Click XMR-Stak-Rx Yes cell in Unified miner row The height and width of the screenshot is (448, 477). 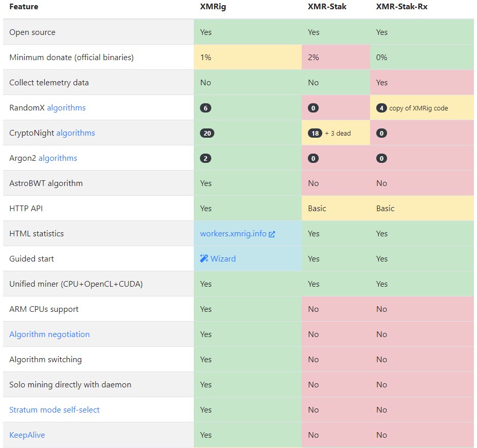click(x=422, y=284)
